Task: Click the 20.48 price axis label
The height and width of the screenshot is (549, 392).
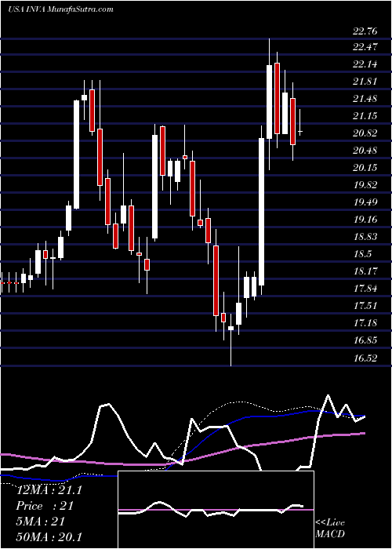Action: 365,151
